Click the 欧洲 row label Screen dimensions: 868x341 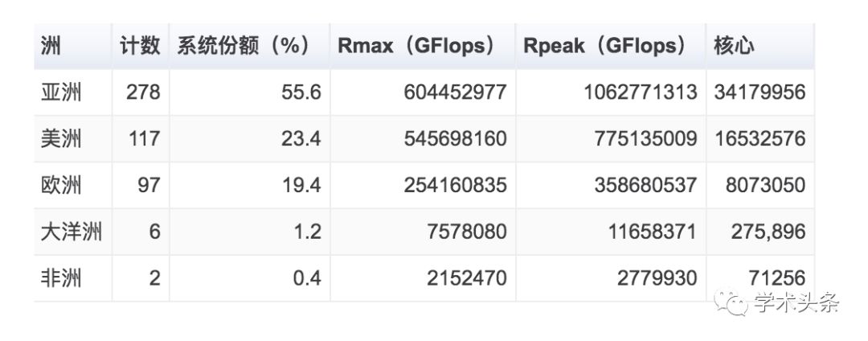(x=61, y=185)
